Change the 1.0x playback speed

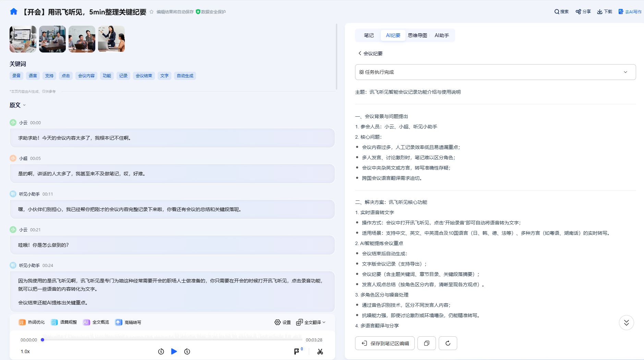(25, 351)
